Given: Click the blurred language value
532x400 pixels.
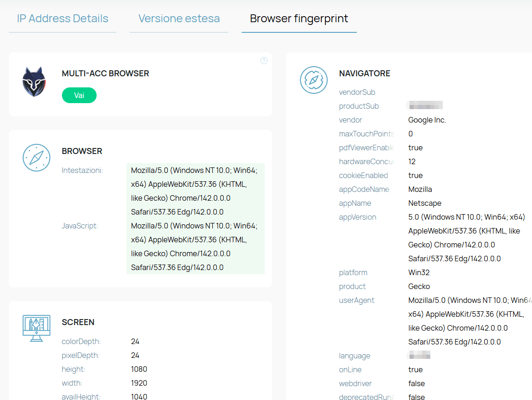Looking at the screenshot, I should click(x=419, y=356).
